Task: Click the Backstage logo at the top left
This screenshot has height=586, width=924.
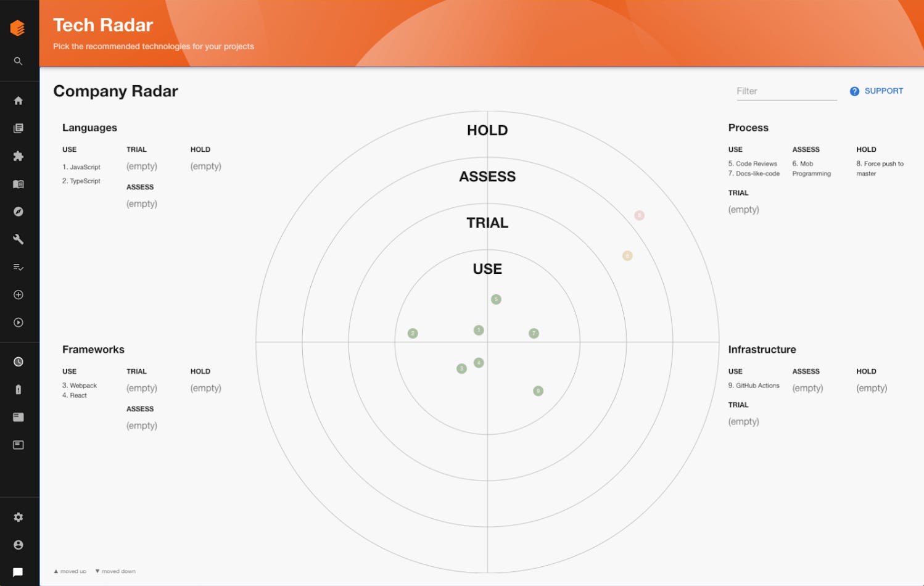Action: 18,27
